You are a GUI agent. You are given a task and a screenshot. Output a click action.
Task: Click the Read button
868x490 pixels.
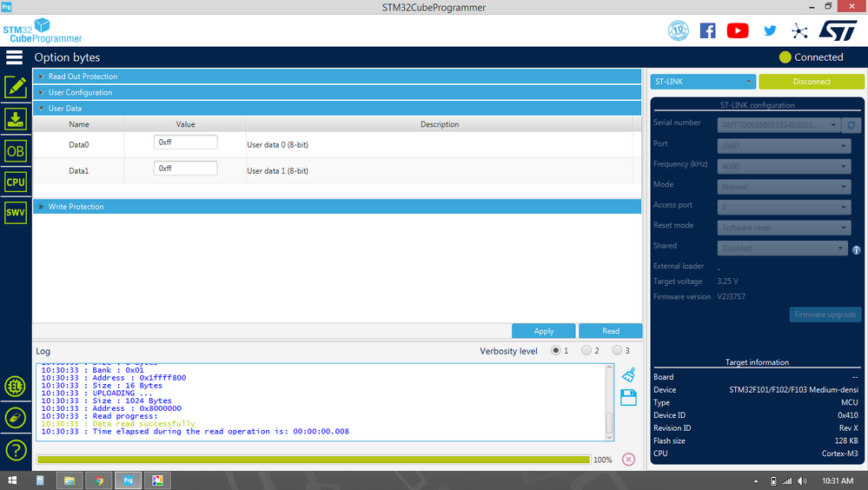pos(611,330)
